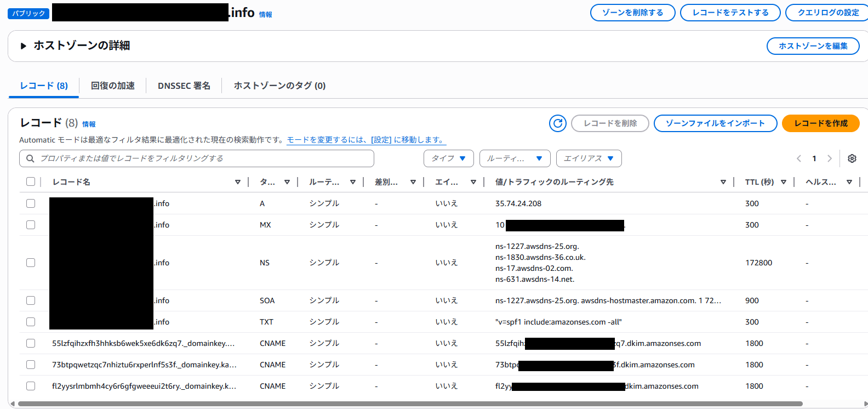Open the エイリアス filter dropdown
The image size is (868, 409).
point(589,158)
